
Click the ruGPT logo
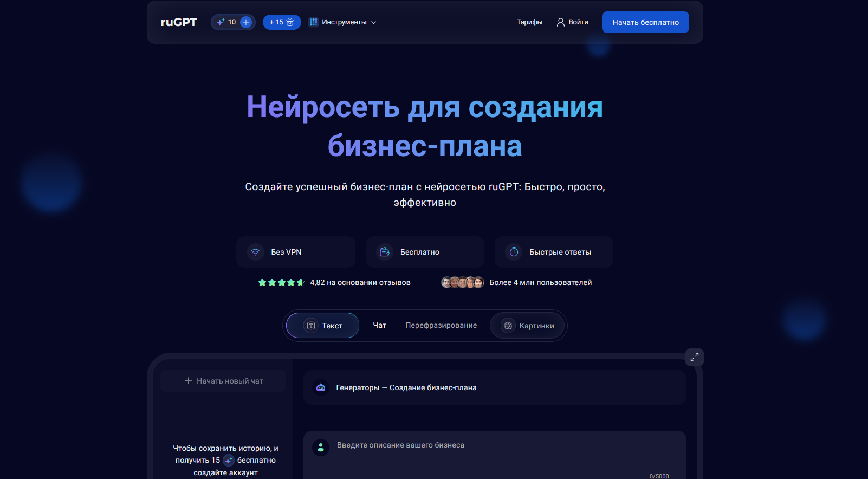(179, 22)
